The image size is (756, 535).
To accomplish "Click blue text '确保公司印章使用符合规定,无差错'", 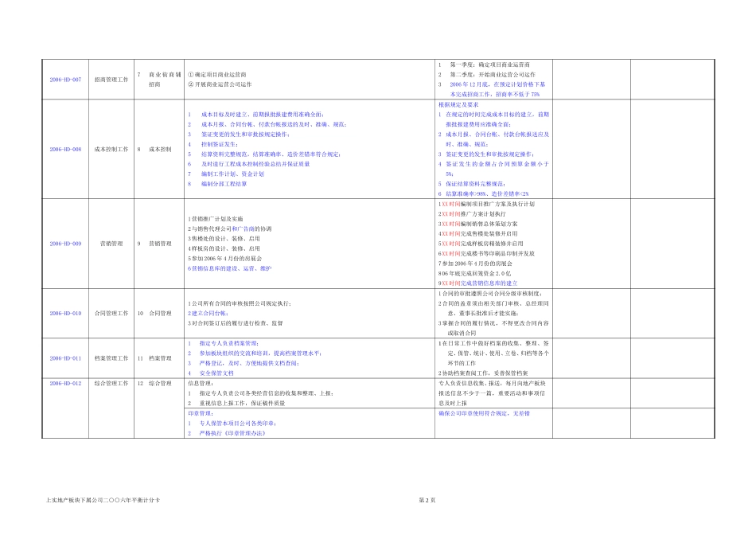I will 484,413.
